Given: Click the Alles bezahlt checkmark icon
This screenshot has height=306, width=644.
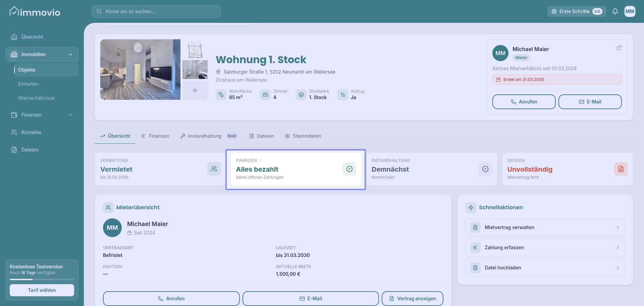Looking at the screenshot, I should (349, 169).
